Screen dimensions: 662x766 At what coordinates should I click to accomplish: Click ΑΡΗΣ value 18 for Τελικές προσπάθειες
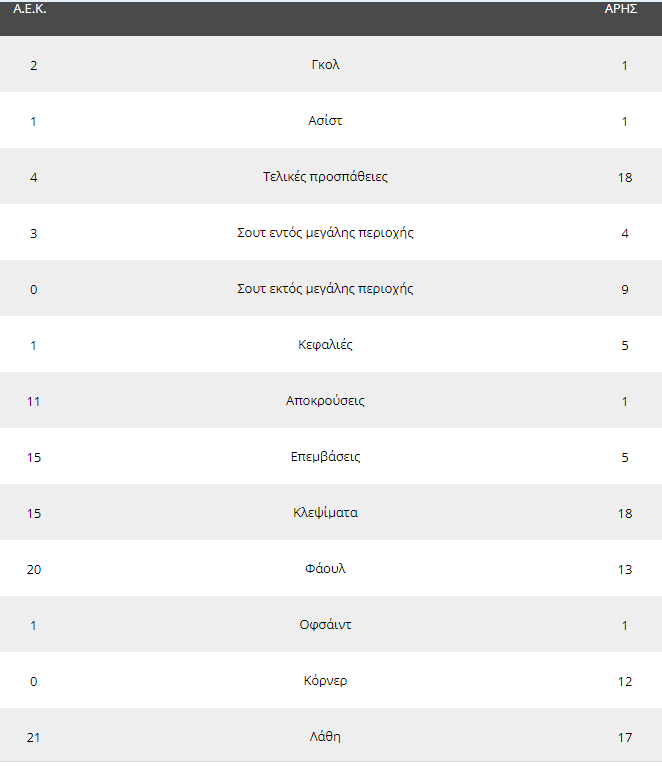coord(625,177)
